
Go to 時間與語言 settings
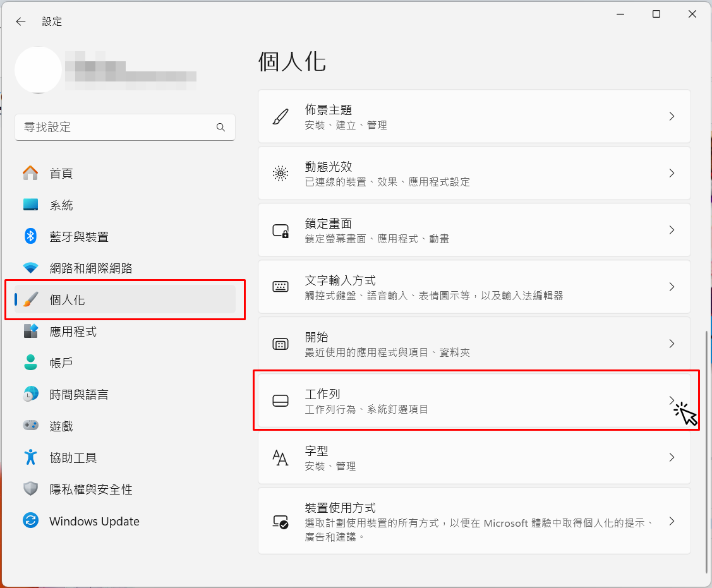(x=79, y=395)
